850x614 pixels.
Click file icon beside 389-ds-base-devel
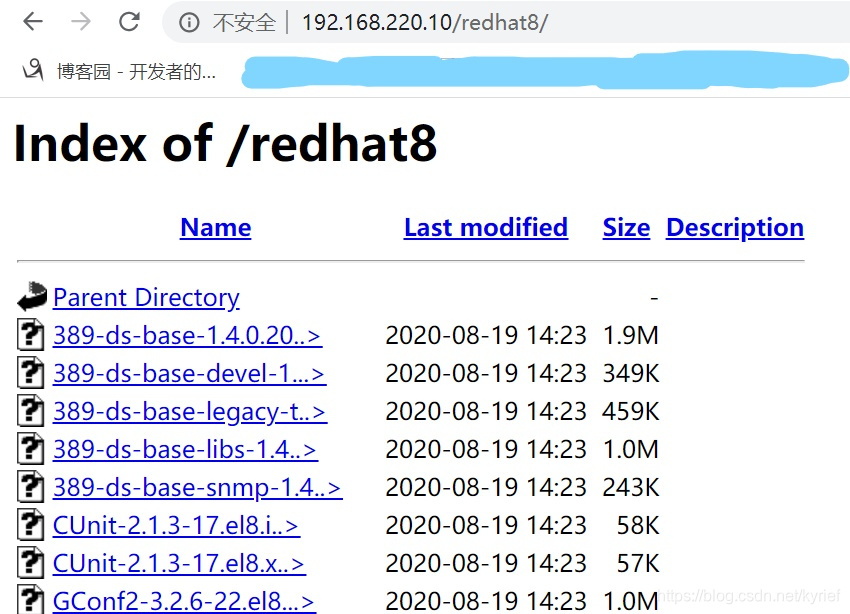(30, 372)
